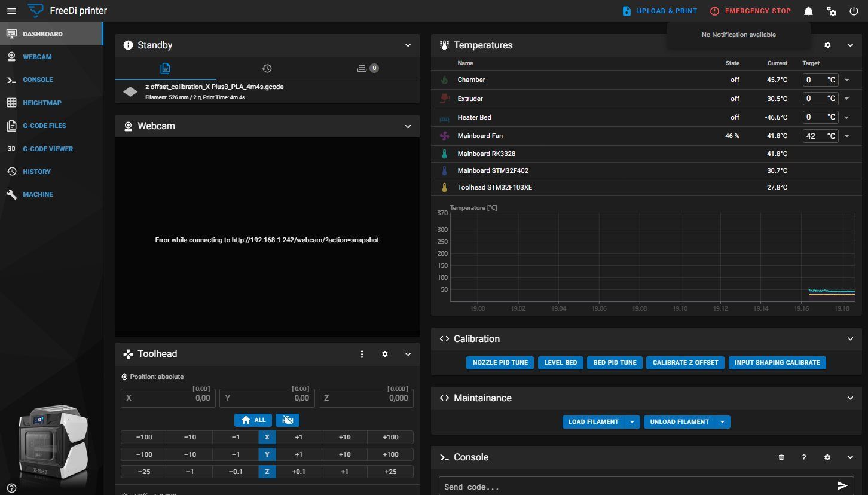The image size is (868, 495).
Task: Click the power menu icon
Action: pyautogui.click(x=854, y=11)
